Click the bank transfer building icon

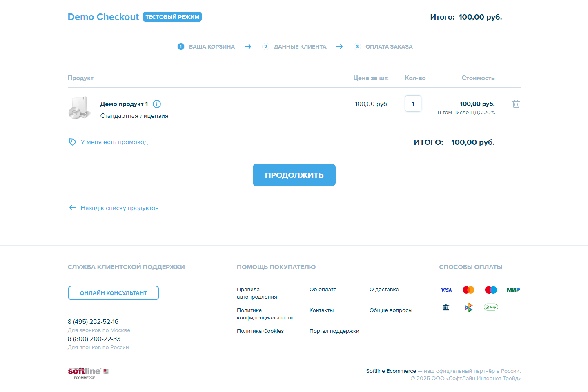446,308
